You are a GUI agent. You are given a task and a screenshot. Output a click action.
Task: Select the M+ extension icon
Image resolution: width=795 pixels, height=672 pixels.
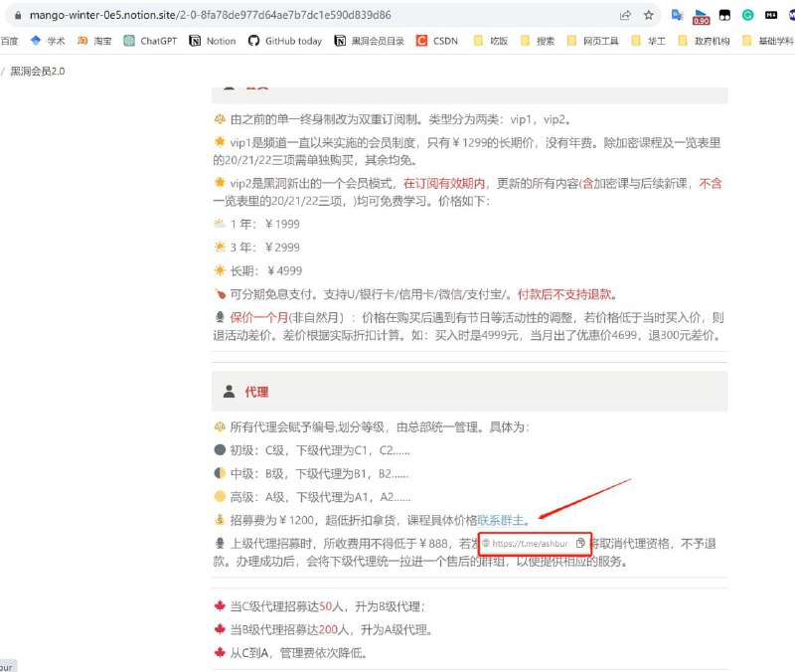(x=772, y=15)
